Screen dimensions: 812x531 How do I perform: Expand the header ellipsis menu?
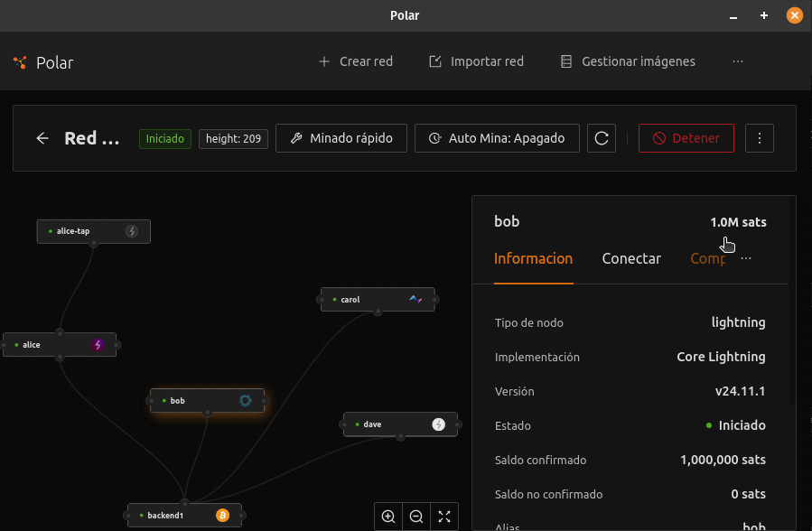coord(738,61)
